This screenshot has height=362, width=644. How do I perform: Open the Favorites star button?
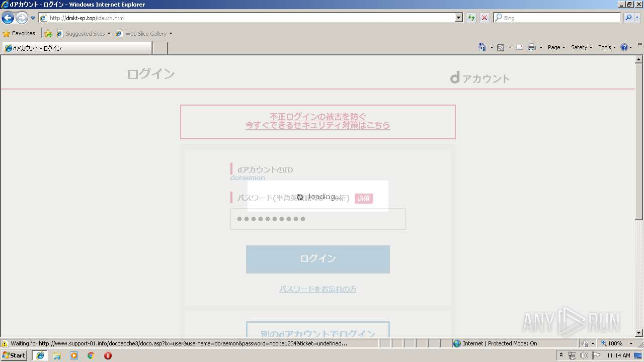(19, 33)
